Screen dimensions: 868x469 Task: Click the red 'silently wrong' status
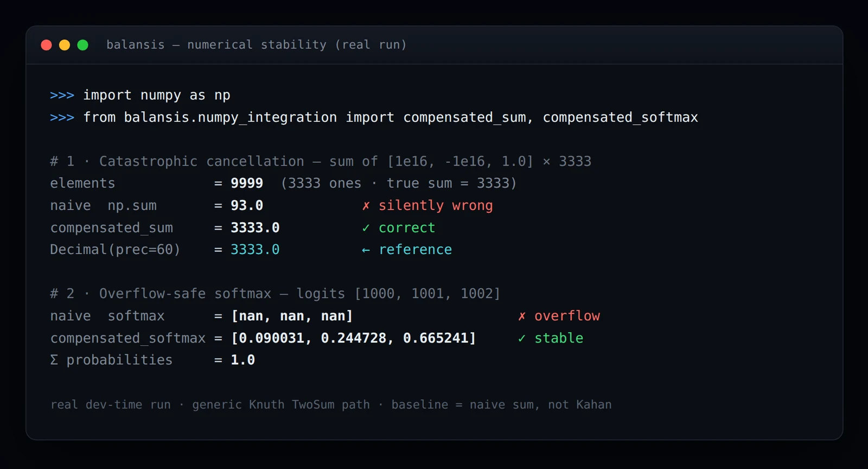coord(427,206)
